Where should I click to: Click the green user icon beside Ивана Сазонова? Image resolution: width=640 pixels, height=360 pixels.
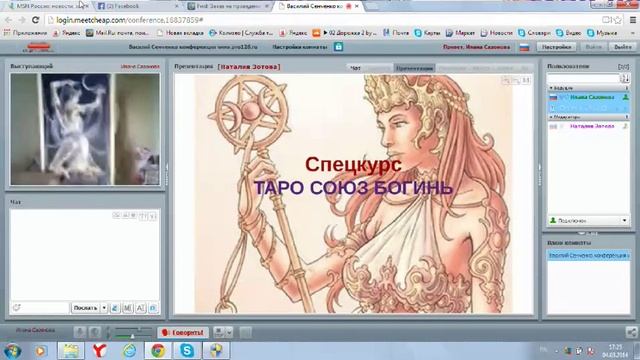point(625,97)
